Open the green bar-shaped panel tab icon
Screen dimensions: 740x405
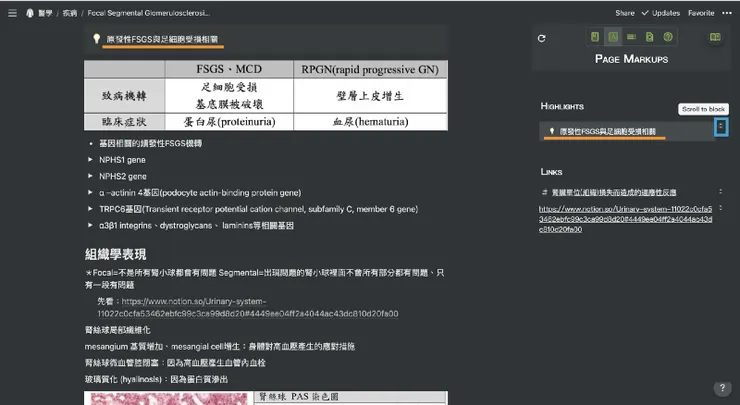coord(631,37)
